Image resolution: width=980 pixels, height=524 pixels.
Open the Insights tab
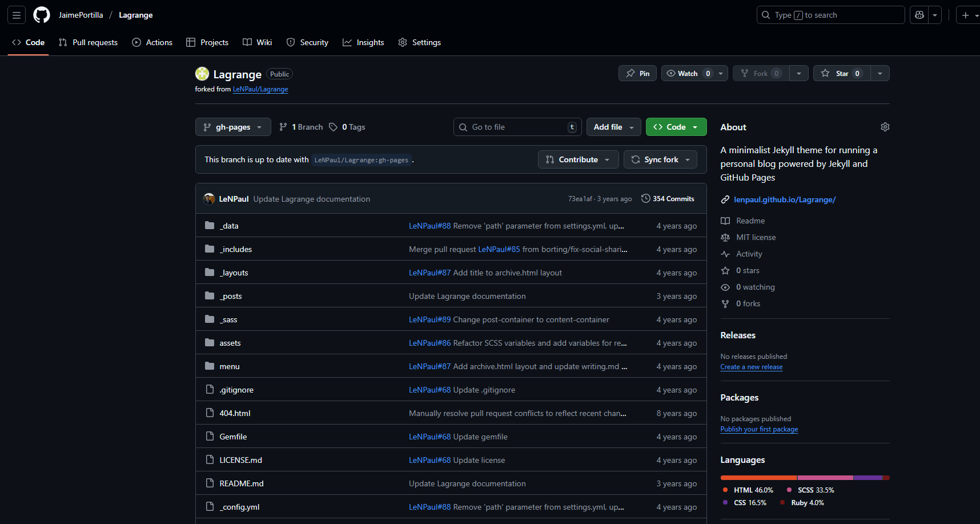coord(364,42)
